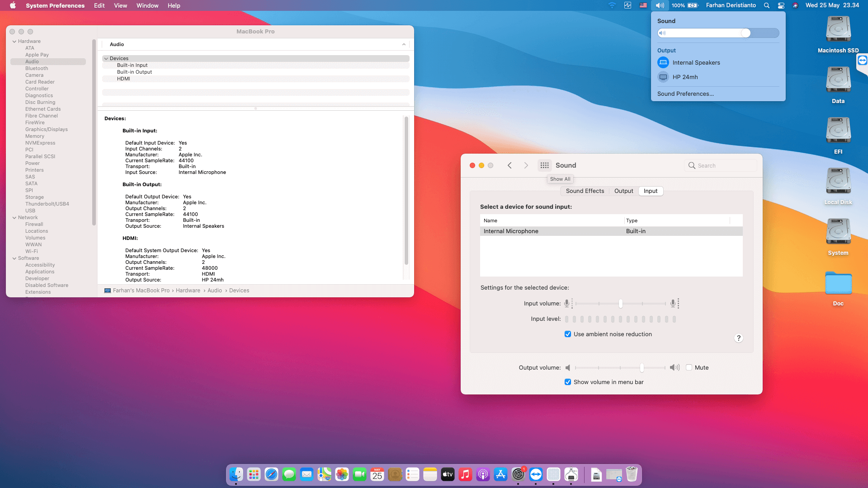
Task: Collapse the Network section in sidebar
Action: coord(14,218)
